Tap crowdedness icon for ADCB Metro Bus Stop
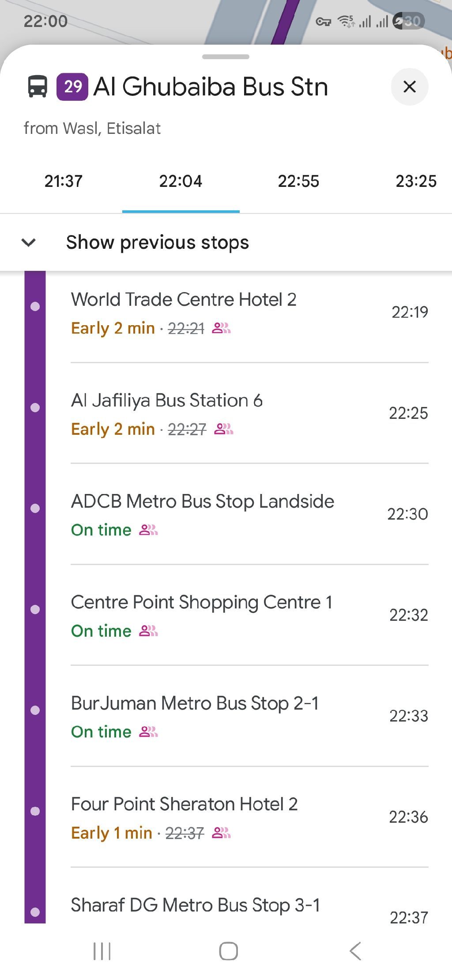The width and height of the screenshot is (452, 980). point(148,530)
